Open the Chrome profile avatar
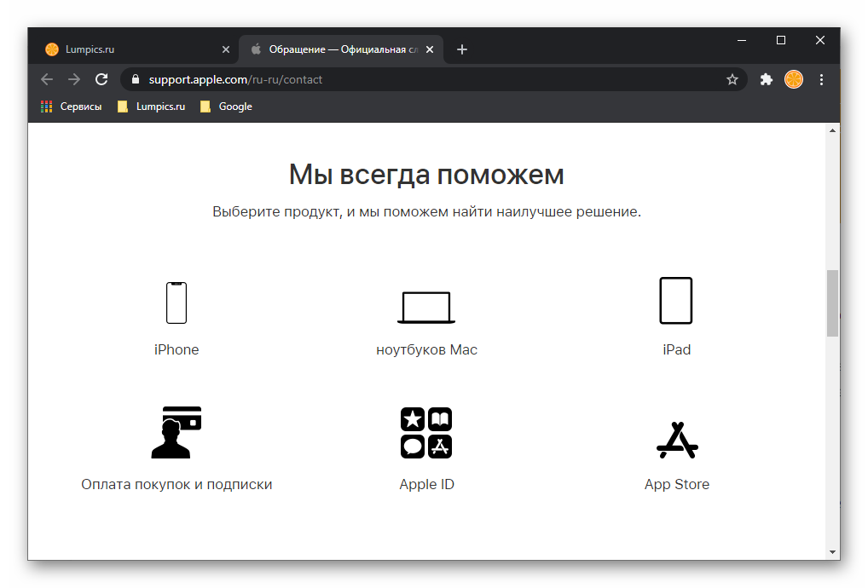This screenshot has height=588, width=868. [x=794, y=79]
